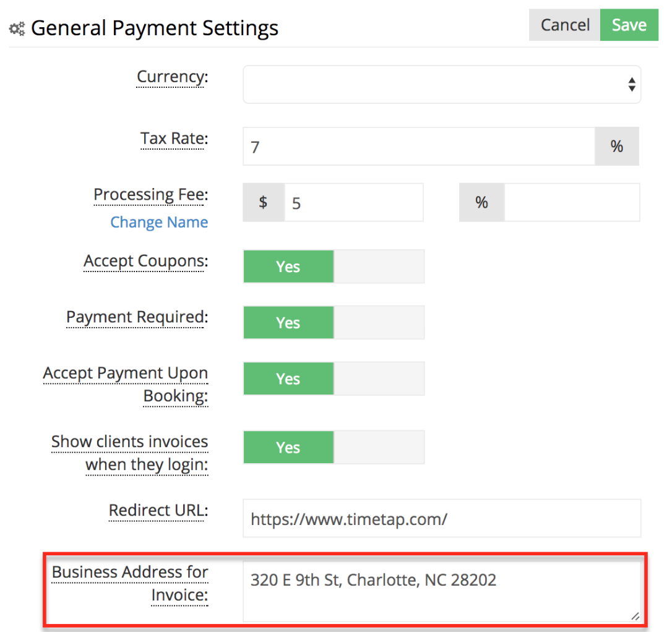
Task: Disable the Payment Required setting
Action: pyautogui.click(x=377, y=322)
